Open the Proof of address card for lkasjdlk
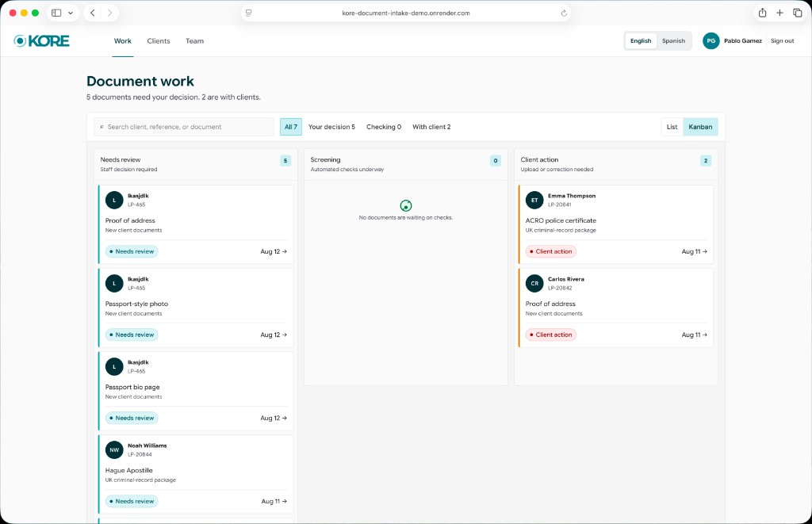Viewport: 812px width, 524px height. (196, 224)
